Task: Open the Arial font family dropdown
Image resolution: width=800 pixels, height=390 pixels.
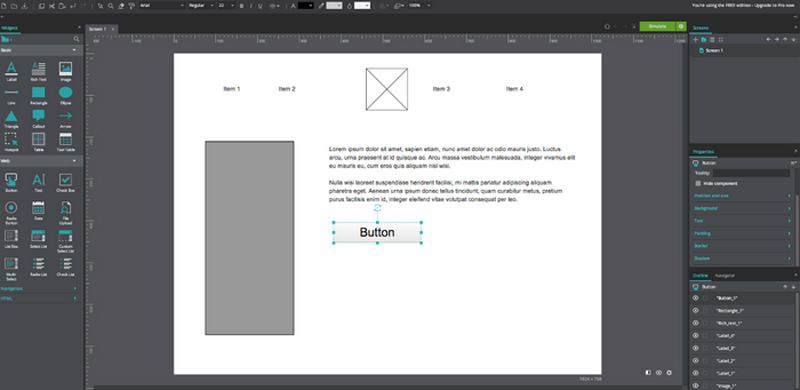Action: (161, 5)
